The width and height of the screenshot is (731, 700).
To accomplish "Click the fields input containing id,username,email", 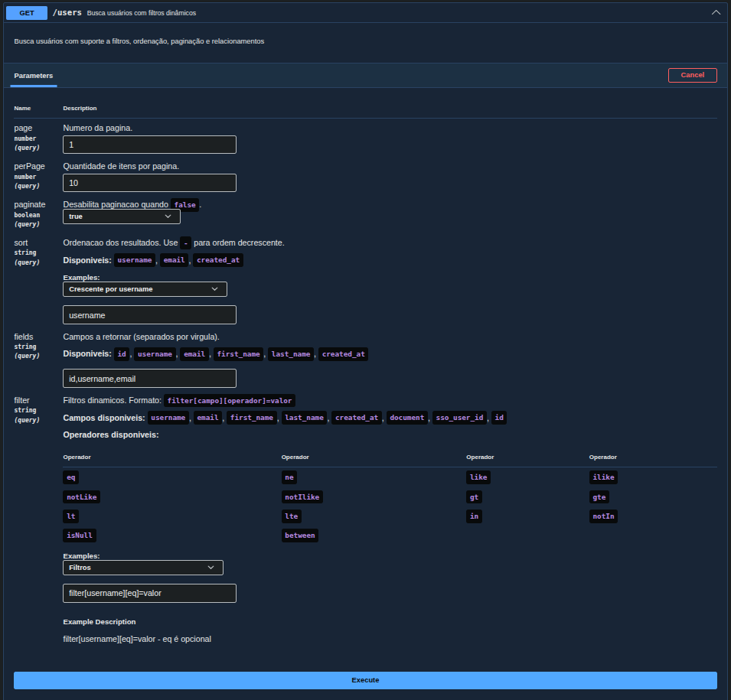I will (150, 379).
